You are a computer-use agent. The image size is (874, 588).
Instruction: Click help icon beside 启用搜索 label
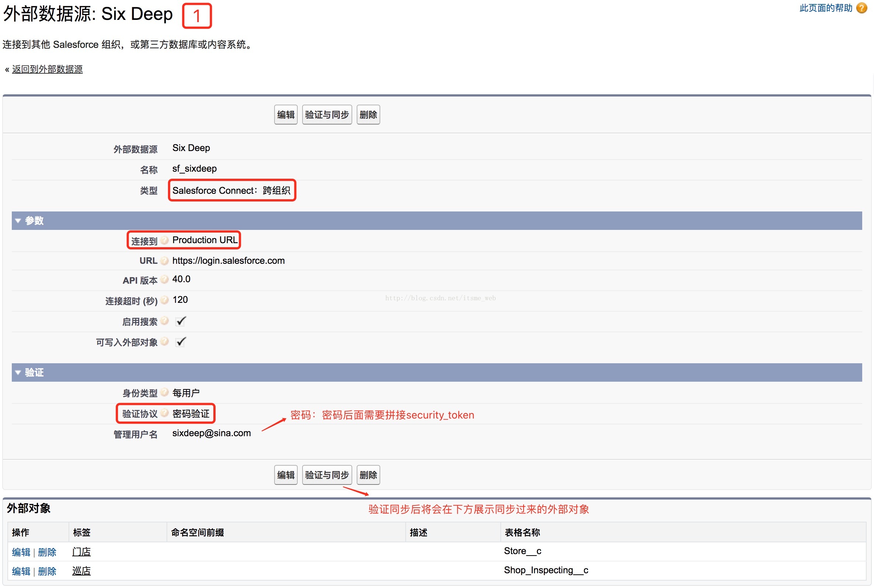(x=164, y=321)
